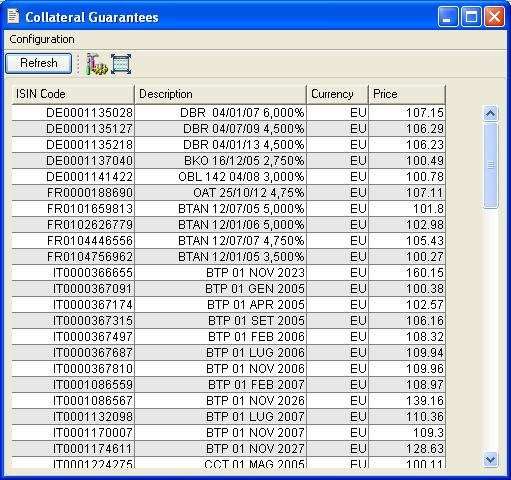Select ISIN cell IT0001174611

pyautogui.click(x=73, y=449)
